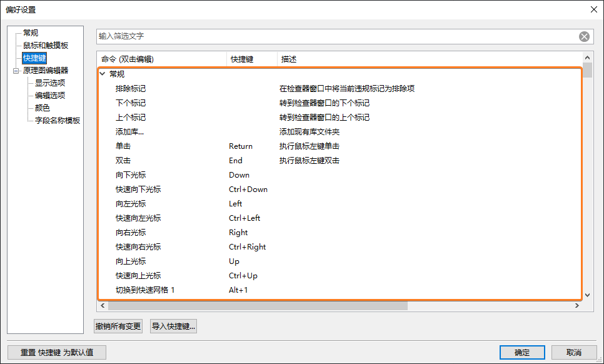Go to 编辑选项 settings page
Screen dimensions: 604x364
point(50,95)
